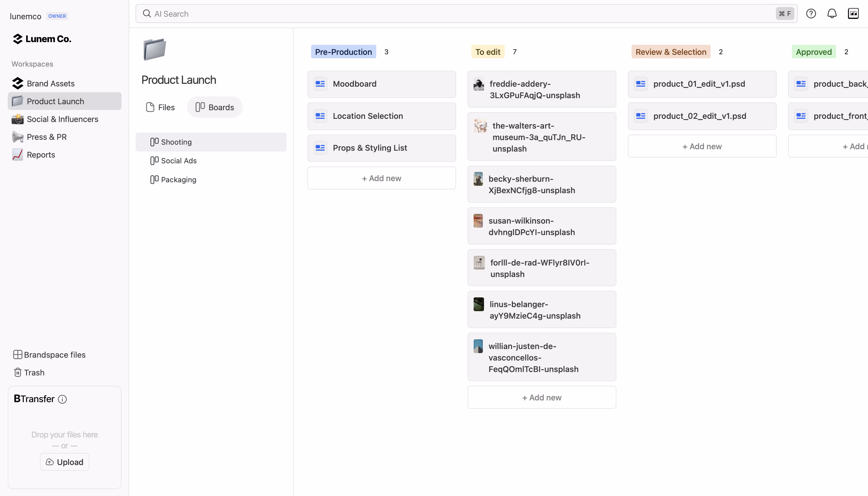This screenshot has width=868, height=496.
Task: Open the freddie-addery image thumbnail
Action: coord(479,84)
